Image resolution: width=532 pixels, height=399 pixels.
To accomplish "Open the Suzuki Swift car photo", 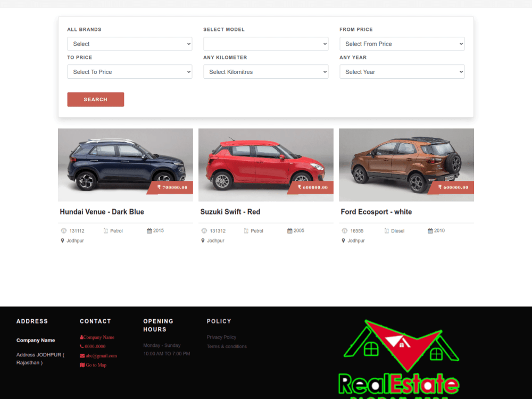I will (x=266, y=164).
